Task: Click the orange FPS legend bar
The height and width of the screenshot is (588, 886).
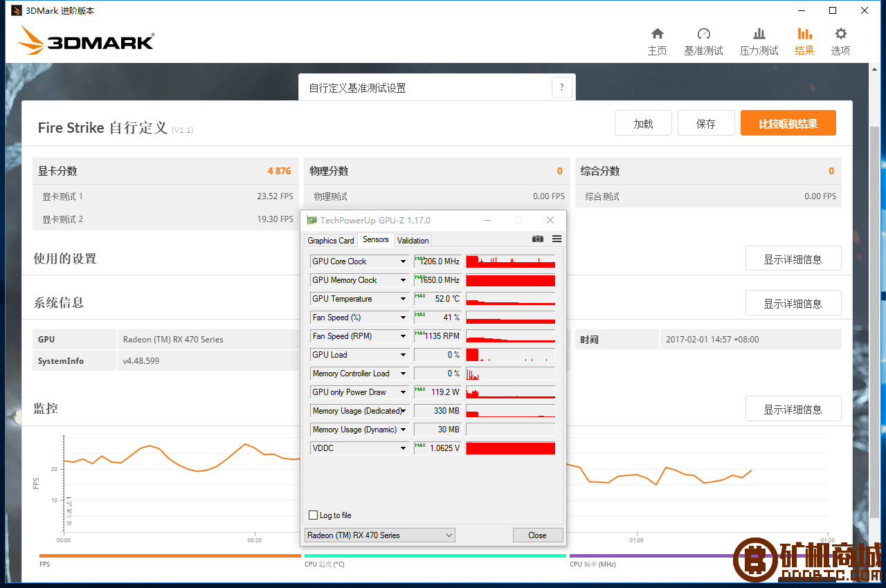Action: click(x=170, y=555)
